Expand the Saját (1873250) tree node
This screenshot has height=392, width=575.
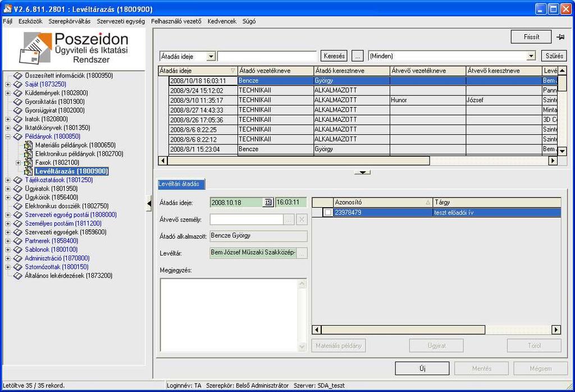(x=8, y=84)
